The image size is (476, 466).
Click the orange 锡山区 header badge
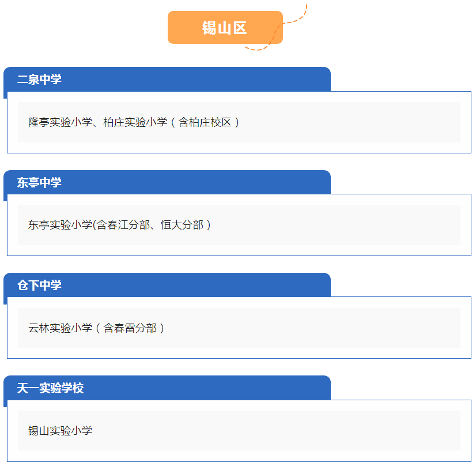[225, 27]
